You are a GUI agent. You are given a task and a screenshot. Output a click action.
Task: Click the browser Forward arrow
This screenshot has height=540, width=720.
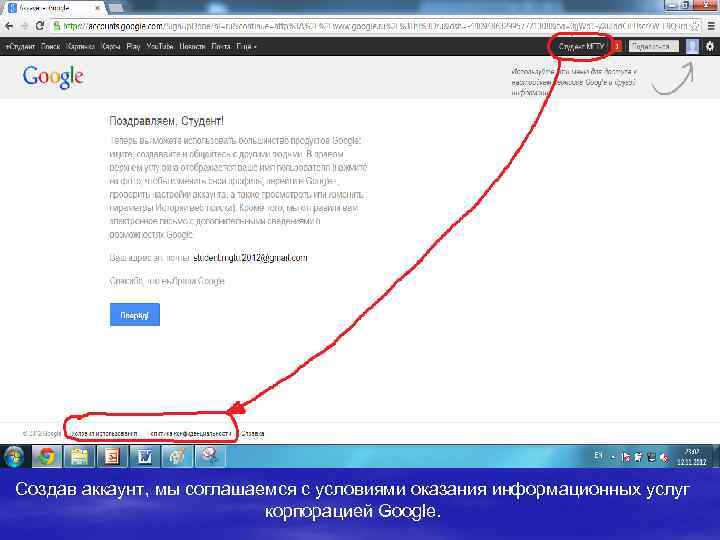24,26
